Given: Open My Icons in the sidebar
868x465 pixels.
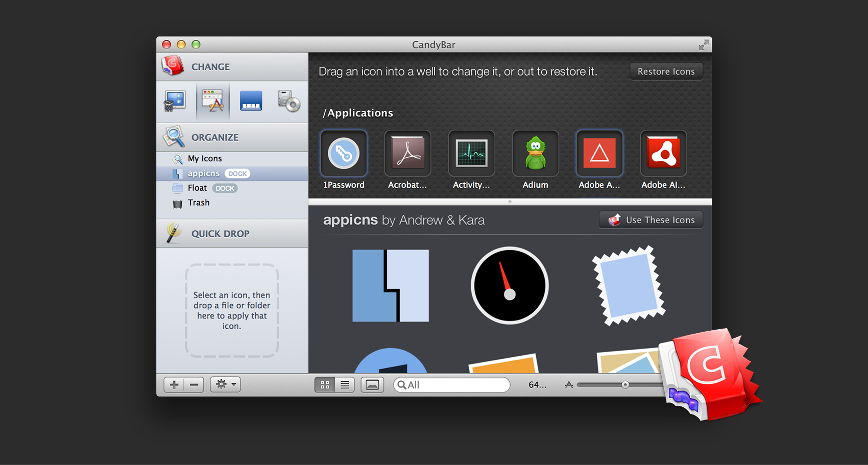Looking at the screenshot, I should 232,159.
